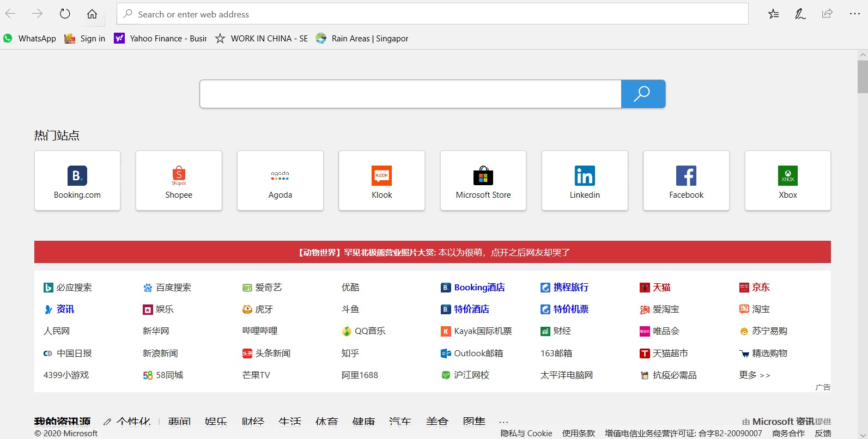Screen dimensions: 868x439
Task: Open WORK IN CHINA bookmark
Action: click(262, 38)
